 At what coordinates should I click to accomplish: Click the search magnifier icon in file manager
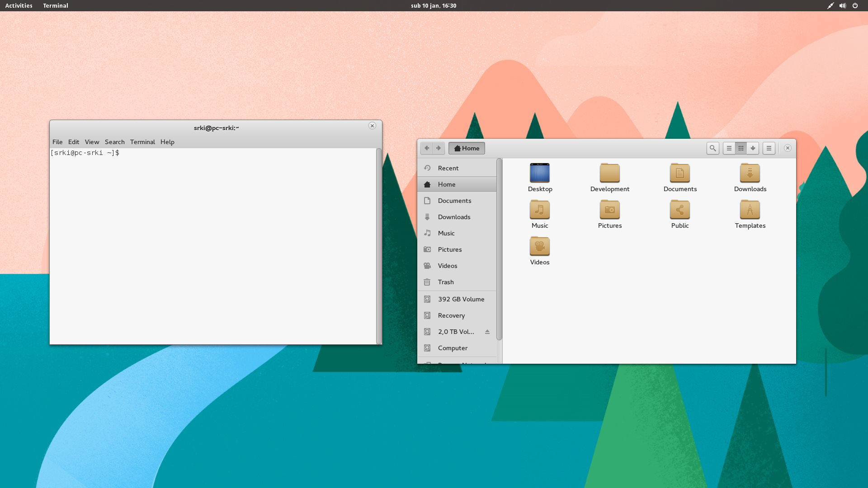(x=712, y=148)
